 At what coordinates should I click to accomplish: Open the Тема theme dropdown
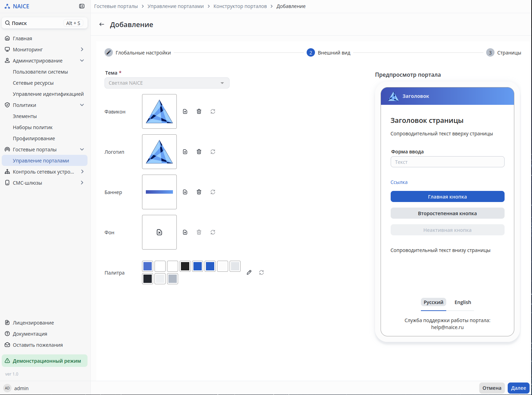[x=167, y=83]
